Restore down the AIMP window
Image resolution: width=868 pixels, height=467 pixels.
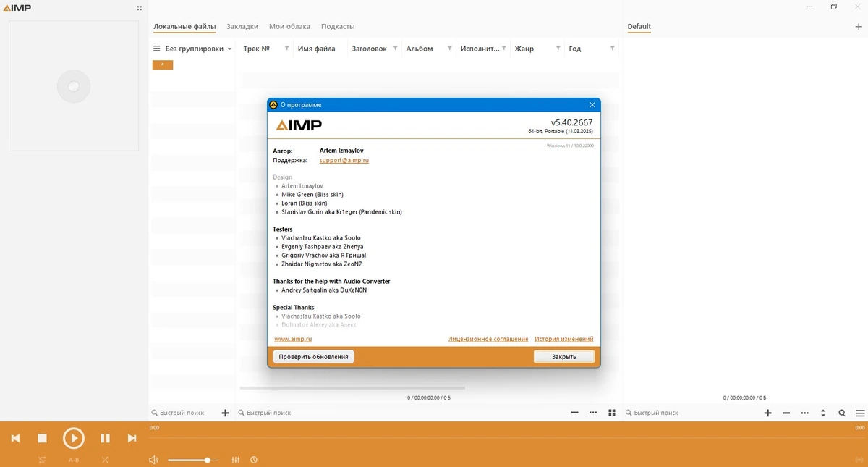pos(833,7)
